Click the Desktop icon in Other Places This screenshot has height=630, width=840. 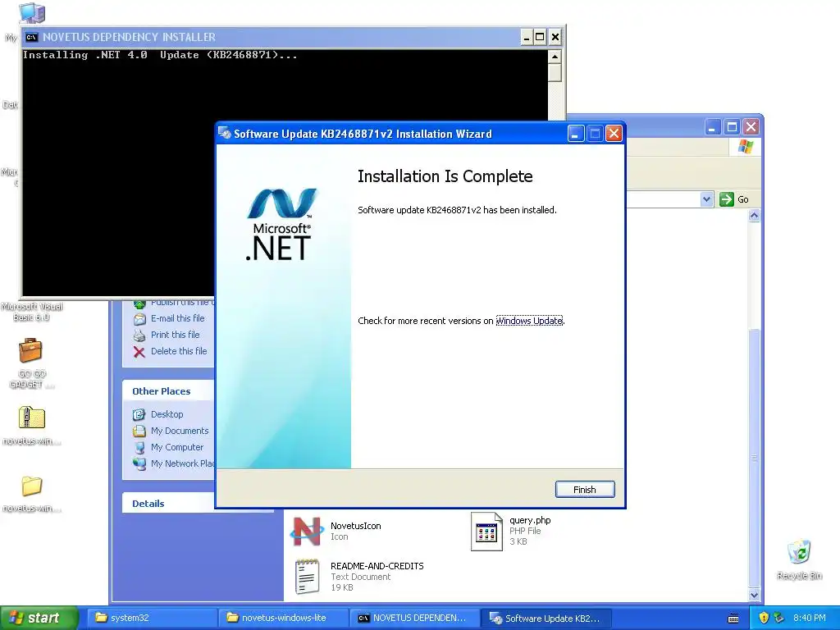139,414
